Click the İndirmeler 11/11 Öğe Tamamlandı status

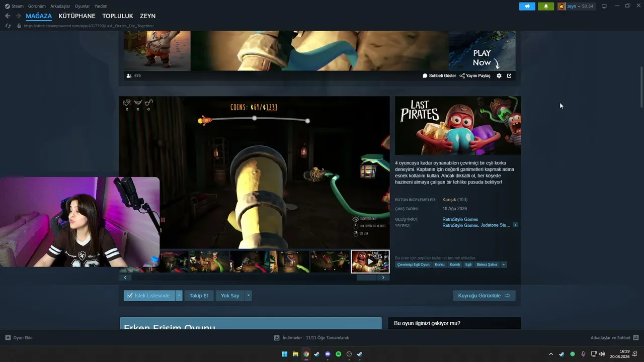click(316, 338)
